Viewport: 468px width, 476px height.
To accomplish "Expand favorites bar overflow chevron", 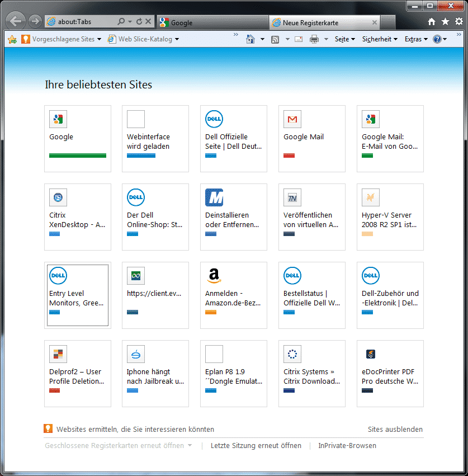I will point(236,34).
